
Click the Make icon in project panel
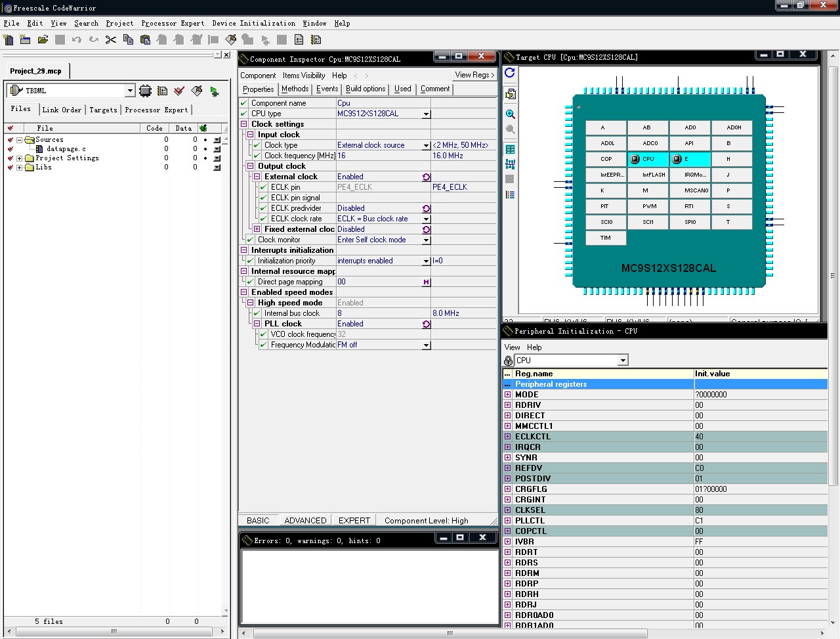click(196, 91)
